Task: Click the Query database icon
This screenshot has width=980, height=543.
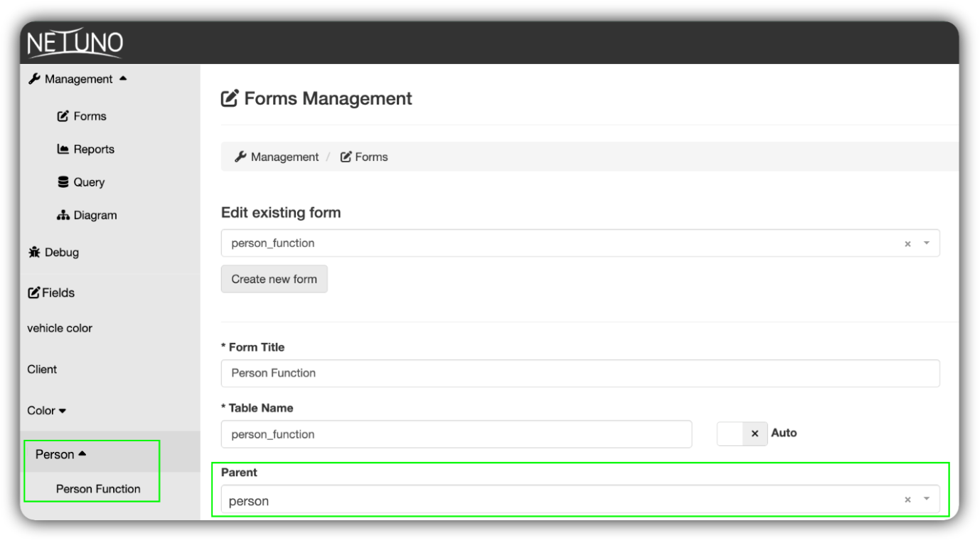Action: pyautogui.click(x=63, y=181)
